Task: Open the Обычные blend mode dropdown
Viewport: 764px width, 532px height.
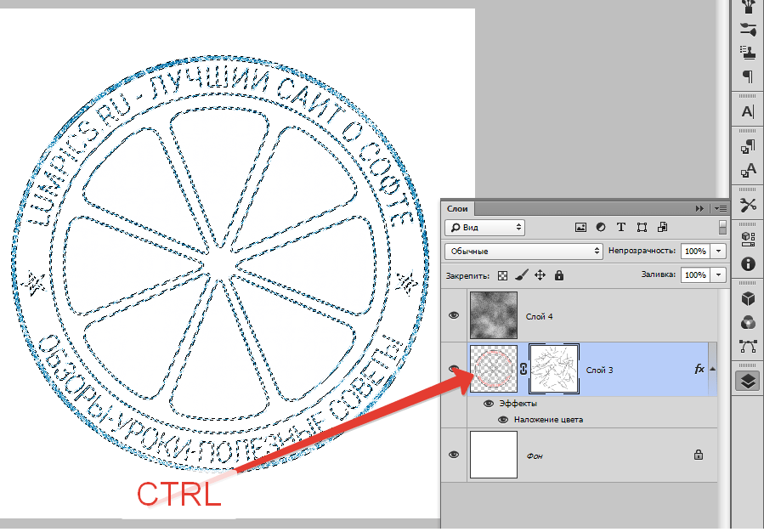Action: click(x=524, y=252)
